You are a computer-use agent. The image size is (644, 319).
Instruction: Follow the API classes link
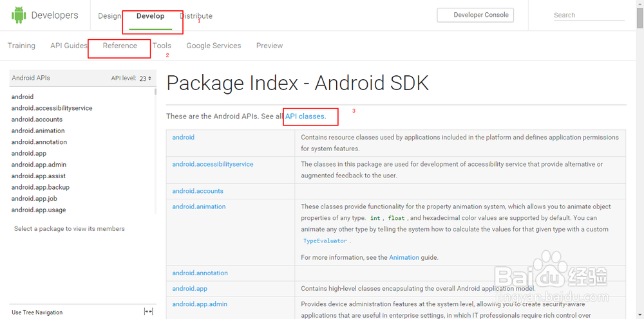[x=305, y=116]
